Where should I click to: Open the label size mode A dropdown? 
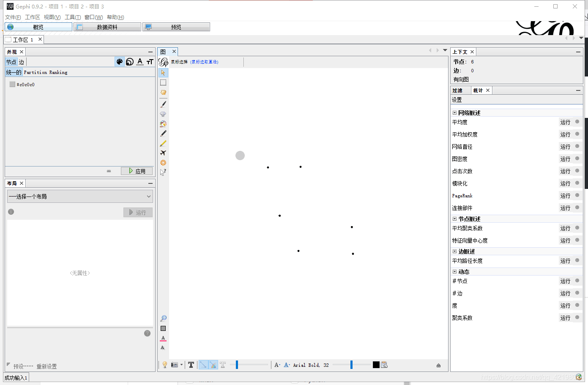click(277, 365)
